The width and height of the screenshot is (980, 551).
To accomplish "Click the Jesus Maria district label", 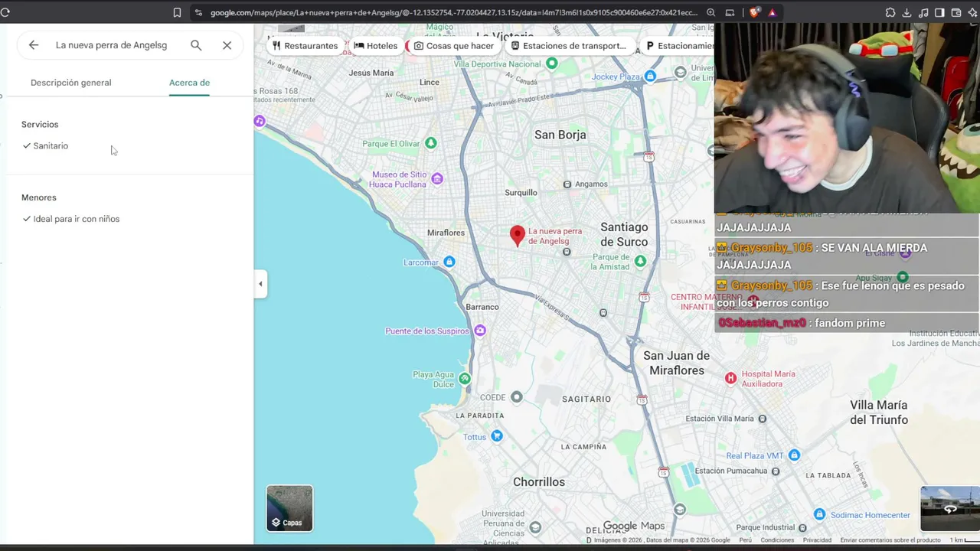I will (371, 73).
